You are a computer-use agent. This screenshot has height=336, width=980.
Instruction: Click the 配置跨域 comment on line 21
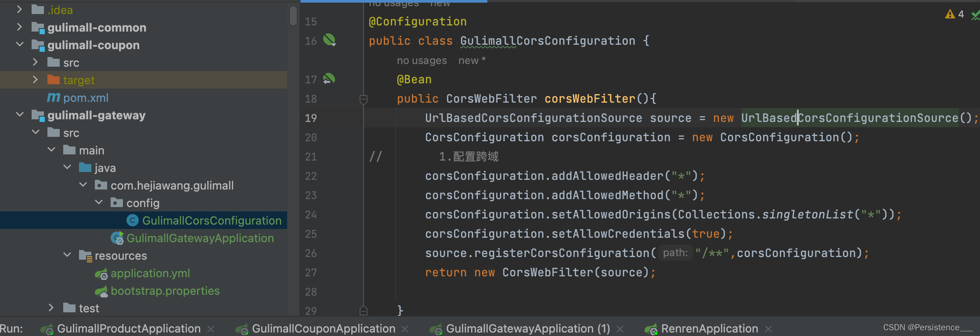point(476,157)
